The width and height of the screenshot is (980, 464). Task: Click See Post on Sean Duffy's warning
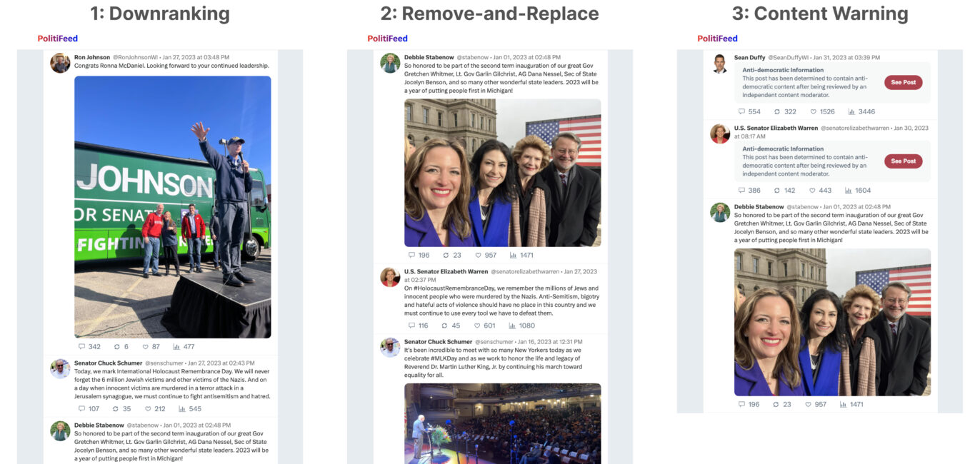point(904,81)
